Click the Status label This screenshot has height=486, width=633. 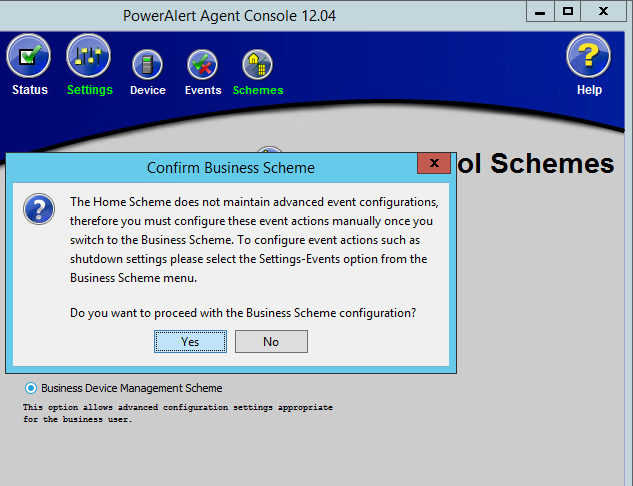coord(30,90)
